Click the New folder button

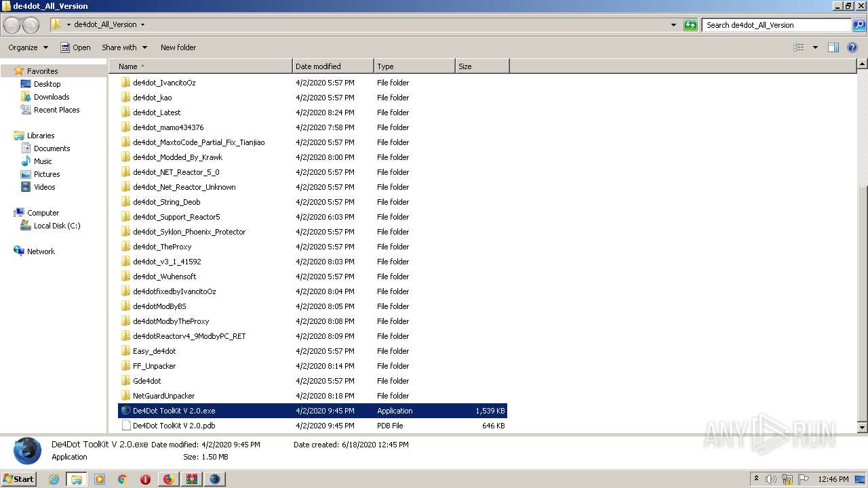pos(178,47)
